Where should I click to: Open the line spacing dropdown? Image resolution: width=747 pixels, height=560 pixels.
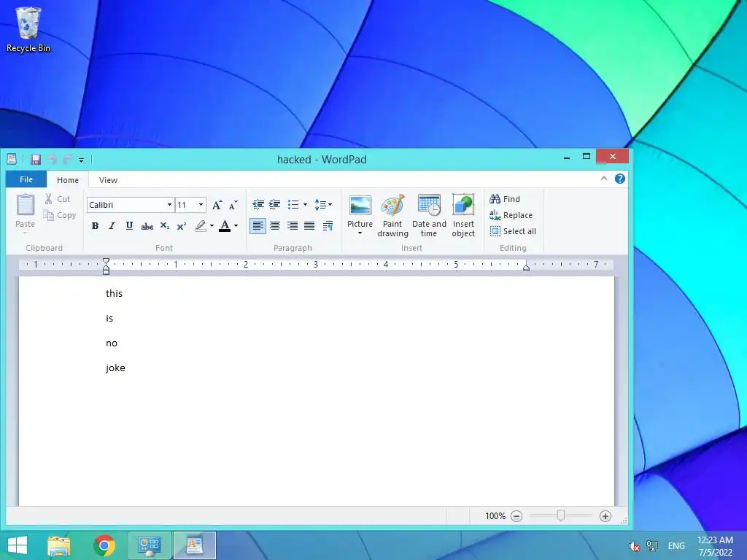323,205
